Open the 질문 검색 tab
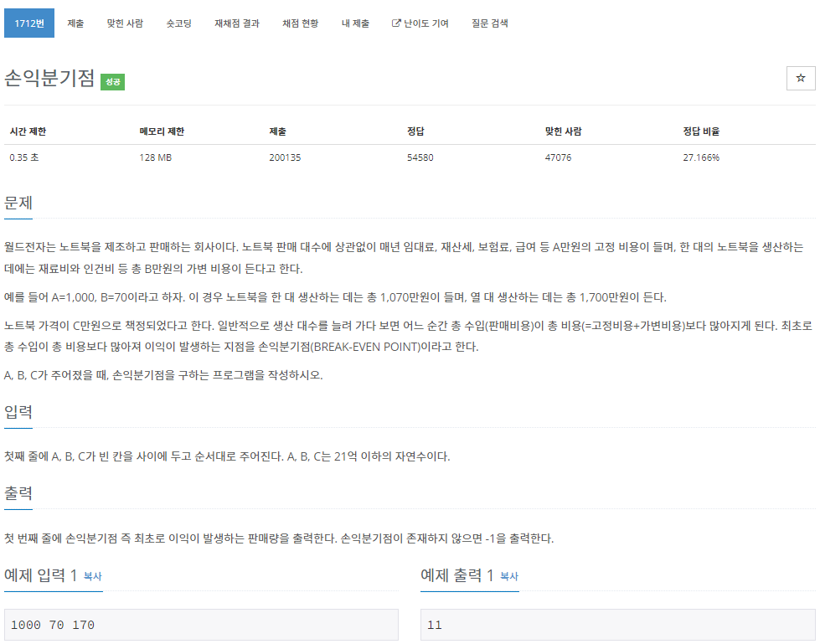Screen dimensions: 820x644 (489, 23)
